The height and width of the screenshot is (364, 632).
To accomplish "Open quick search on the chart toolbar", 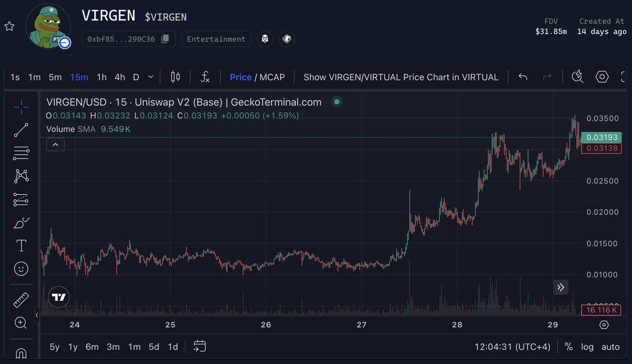I will coord(577,77).
